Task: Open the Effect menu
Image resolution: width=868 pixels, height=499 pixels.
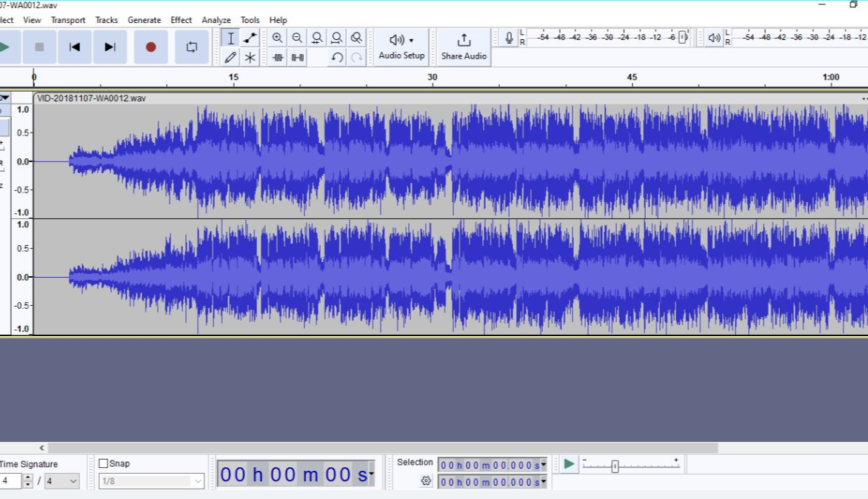Action: (181, 20)
